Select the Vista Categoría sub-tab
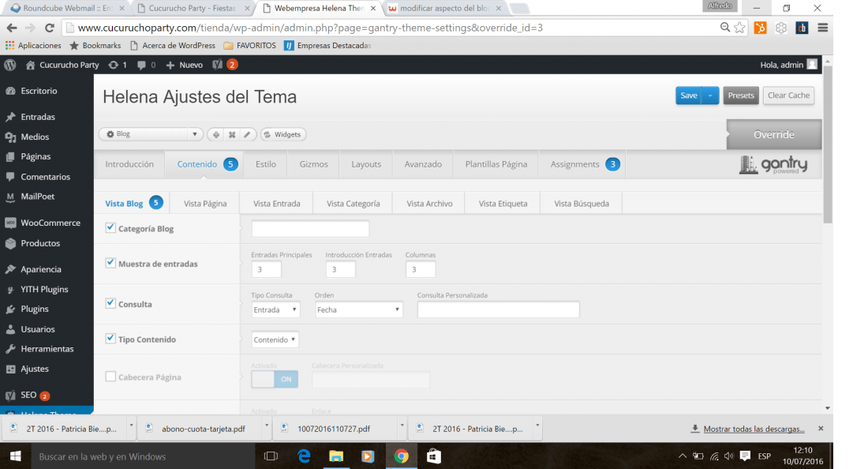The height and width of the screenshot is (469, 868). coord(354,204)
